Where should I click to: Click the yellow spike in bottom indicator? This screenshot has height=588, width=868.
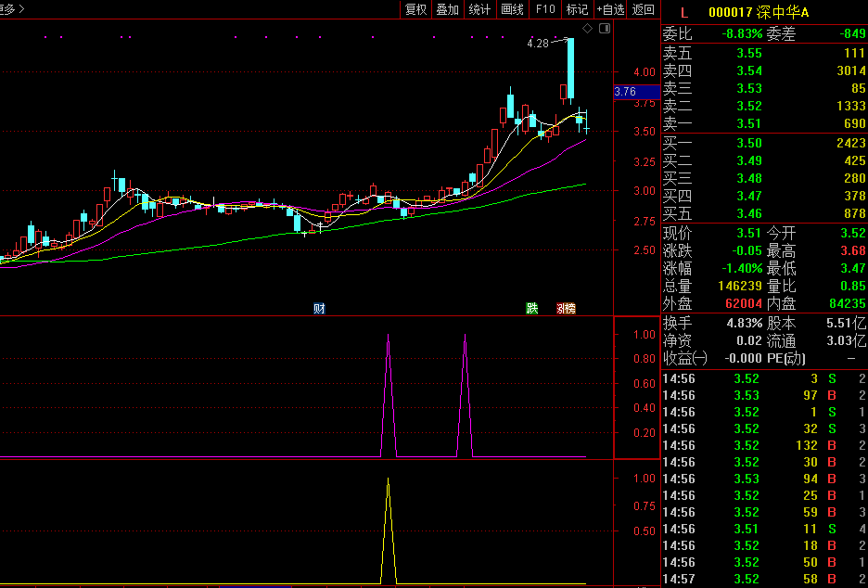388,530
